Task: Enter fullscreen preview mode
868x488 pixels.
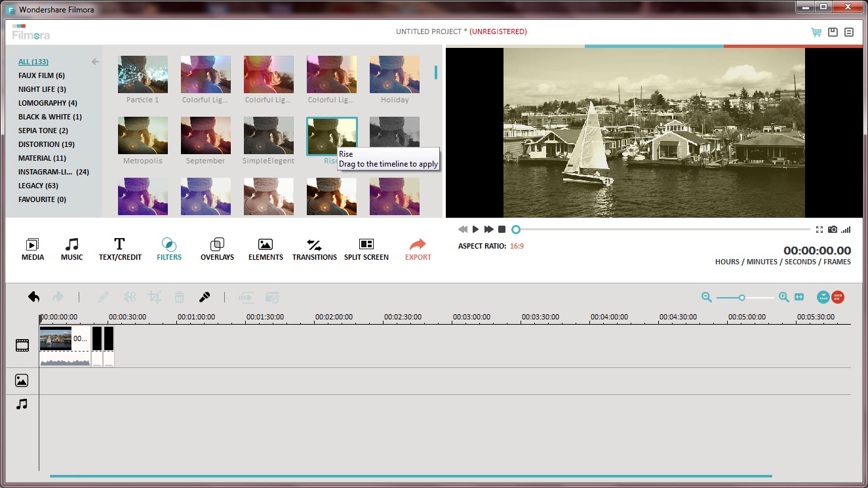Action: pos(819,229)
